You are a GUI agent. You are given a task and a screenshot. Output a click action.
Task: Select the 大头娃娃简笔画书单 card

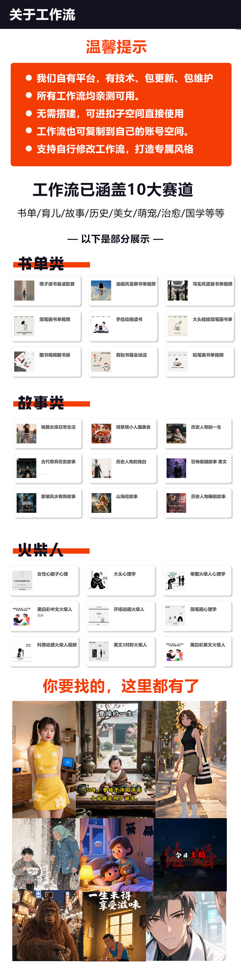click(x=199, y=326)
